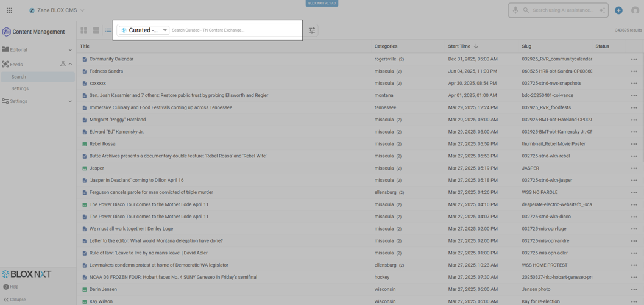This screenshot has height=305, width=644.
Task: Click the article icon beside Community Calendar
Action: click(x=85, y=59)
